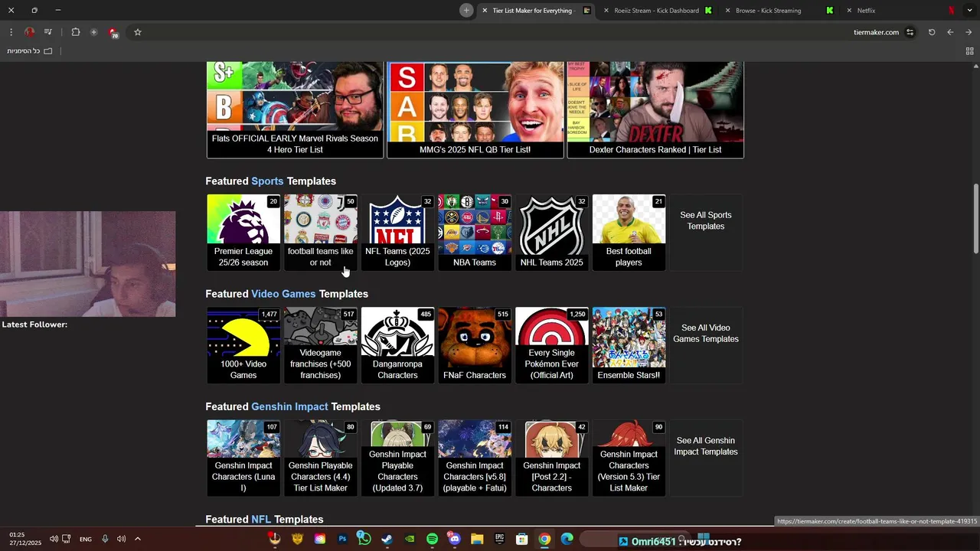Open Flats Marvel Rivals Season 4 tier list
980x551 pixels.
[295, 110]
